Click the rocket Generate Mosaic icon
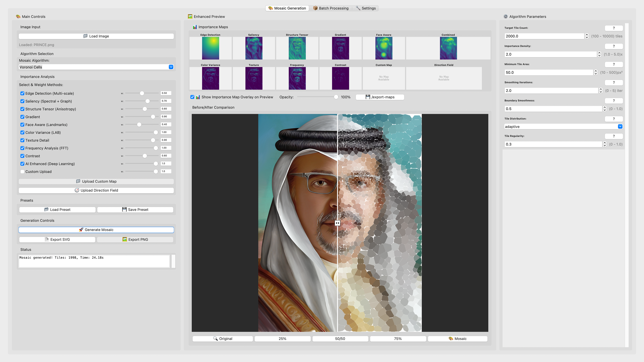Viewport: 644px width, 362px height. point(81,230)
